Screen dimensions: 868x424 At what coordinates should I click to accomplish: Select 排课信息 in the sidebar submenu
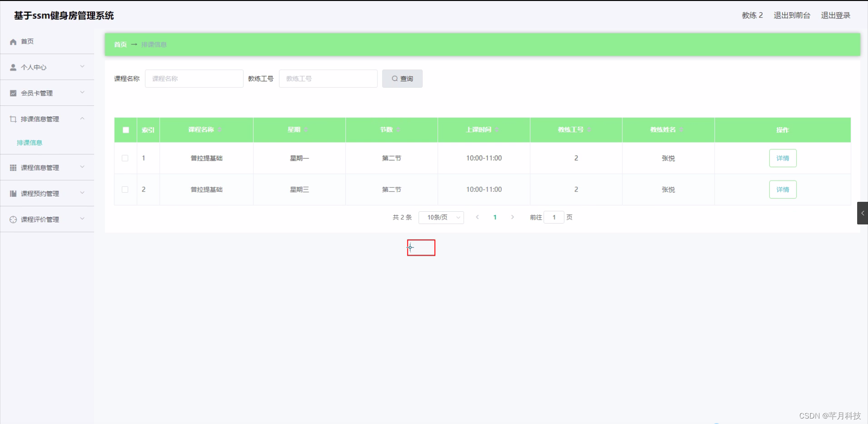pyautogui.click(x=29, y=142)
